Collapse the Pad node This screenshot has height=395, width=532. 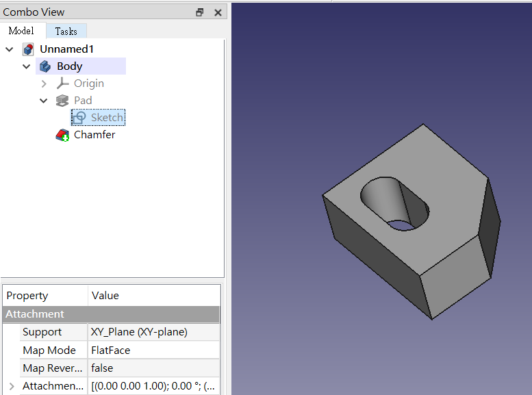(x=43, y=101)
